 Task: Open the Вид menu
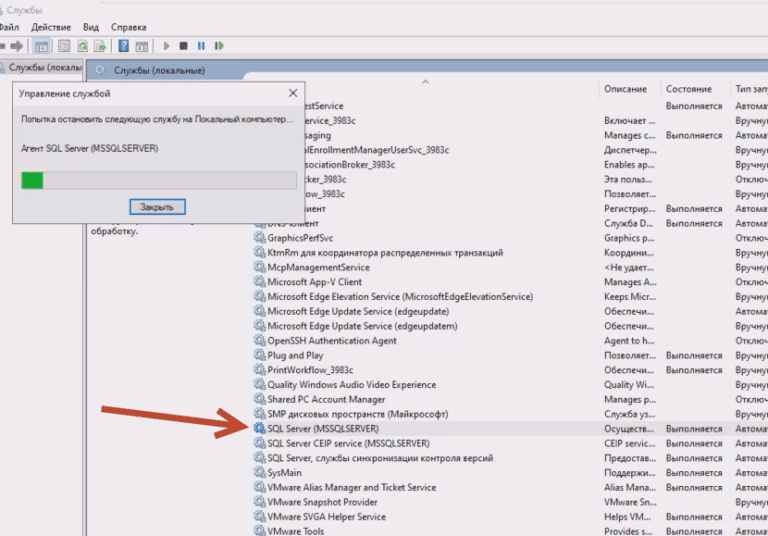tap(92, 27)
